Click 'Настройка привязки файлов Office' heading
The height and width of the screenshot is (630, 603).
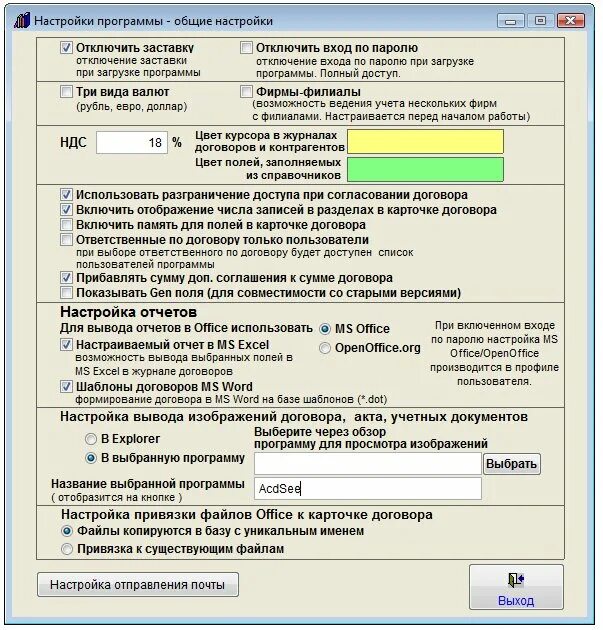click(x=247, y=515)
